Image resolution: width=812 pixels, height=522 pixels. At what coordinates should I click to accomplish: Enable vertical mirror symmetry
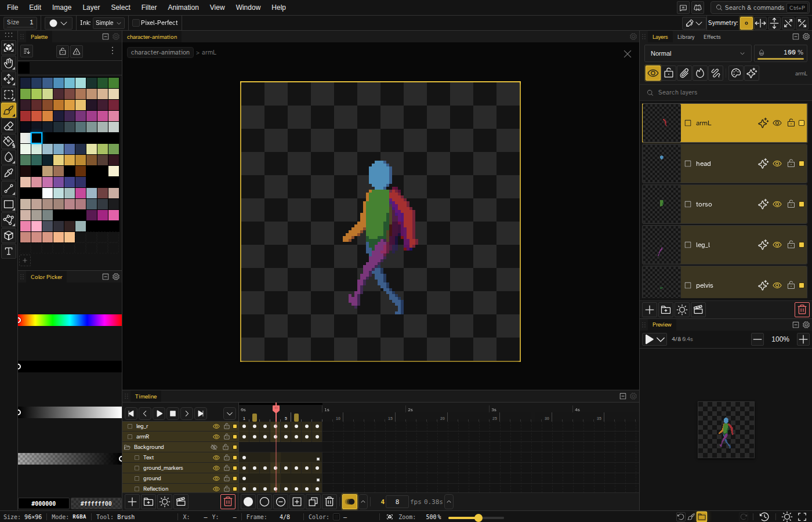[774, 23]
